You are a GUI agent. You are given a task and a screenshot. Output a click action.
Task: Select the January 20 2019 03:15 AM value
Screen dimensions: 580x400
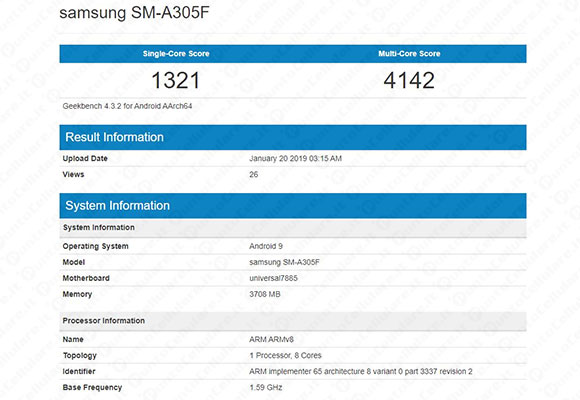coord(295,158)
